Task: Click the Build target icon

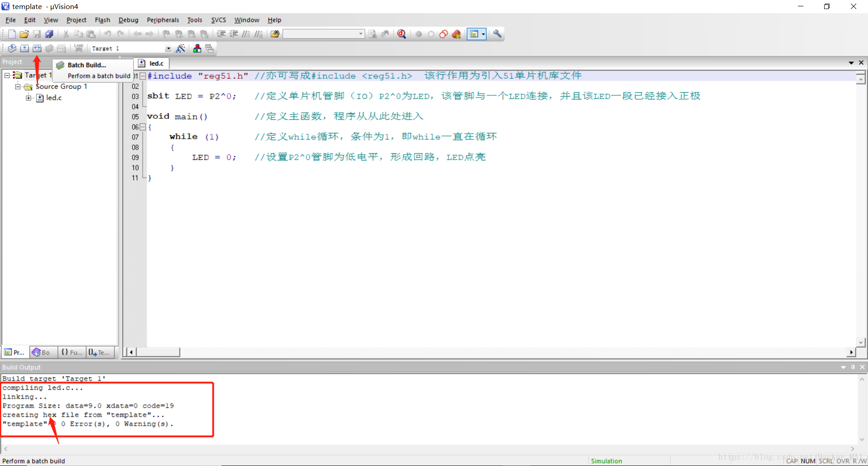Action: tap(24, 48)
